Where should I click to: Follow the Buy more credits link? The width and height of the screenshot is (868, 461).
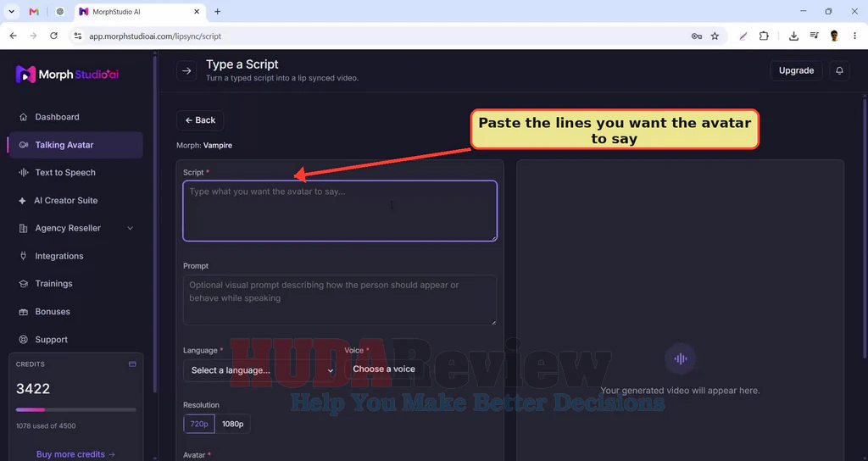(x=75, y=454)
